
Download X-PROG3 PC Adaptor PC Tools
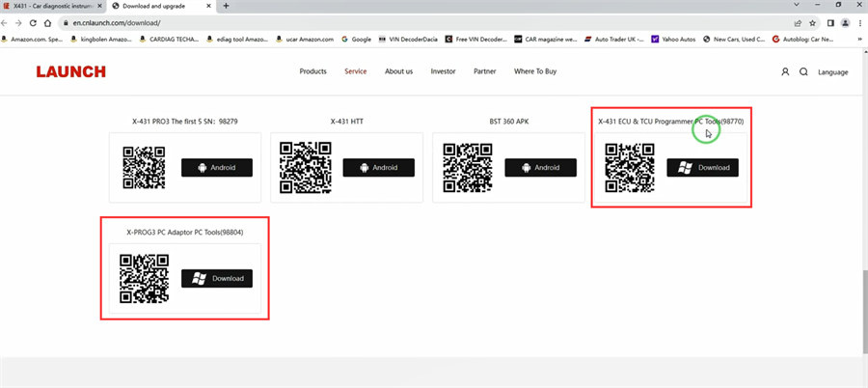click(x=217, y=278)
